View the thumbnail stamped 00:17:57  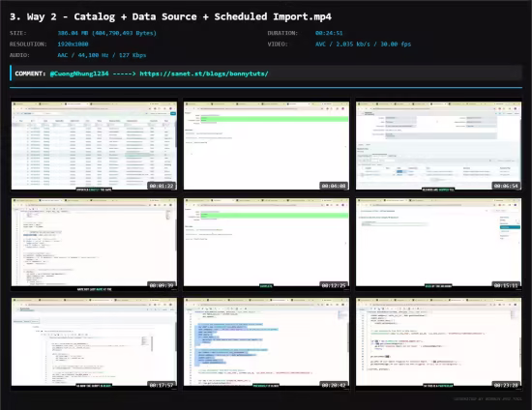pos(94,343)
